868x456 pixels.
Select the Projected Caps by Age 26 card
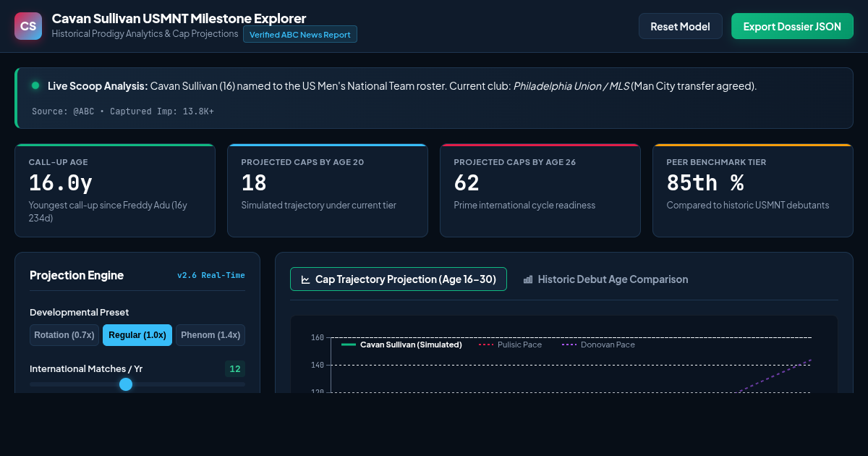pyautogui.click(x=540, y=190)
